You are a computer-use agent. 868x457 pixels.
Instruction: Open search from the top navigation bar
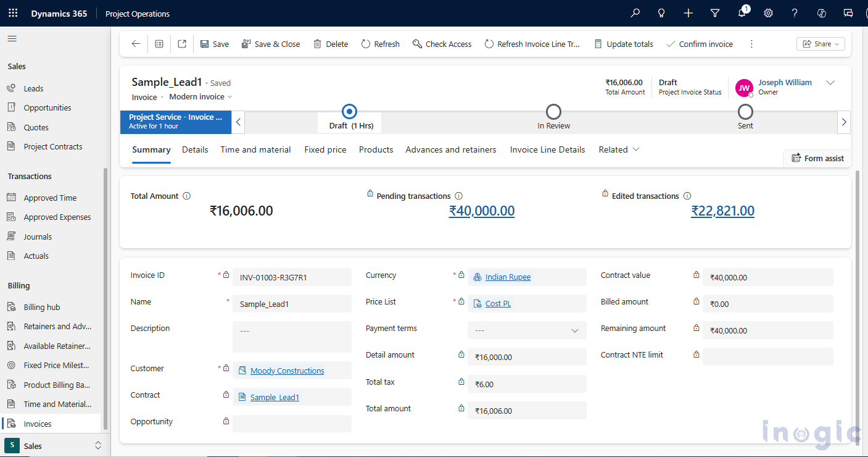(x=635, y=13)
